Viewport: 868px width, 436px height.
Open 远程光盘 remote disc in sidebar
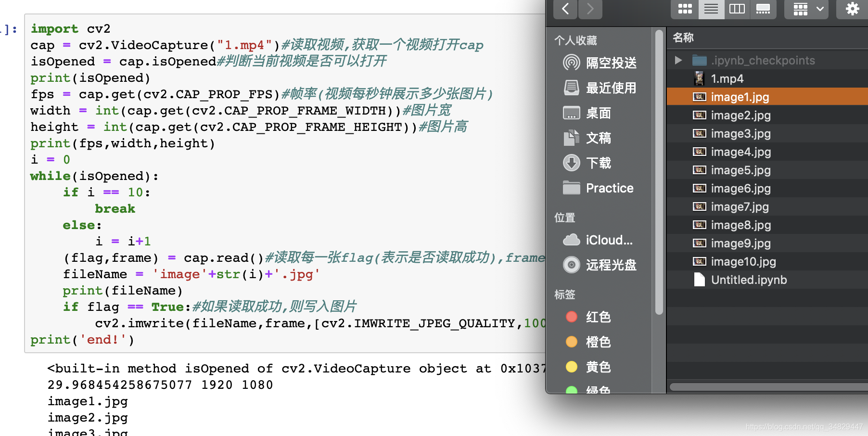click(x=600, y=265)
